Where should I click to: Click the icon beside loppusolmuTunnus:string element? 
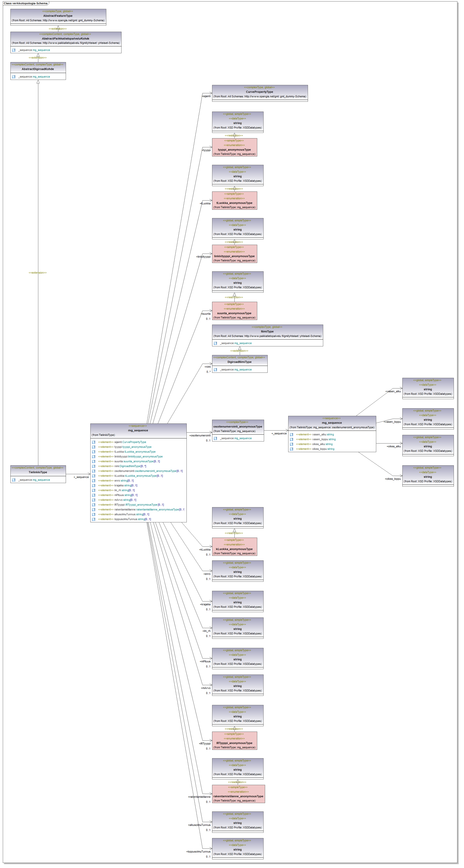point(93,519)
